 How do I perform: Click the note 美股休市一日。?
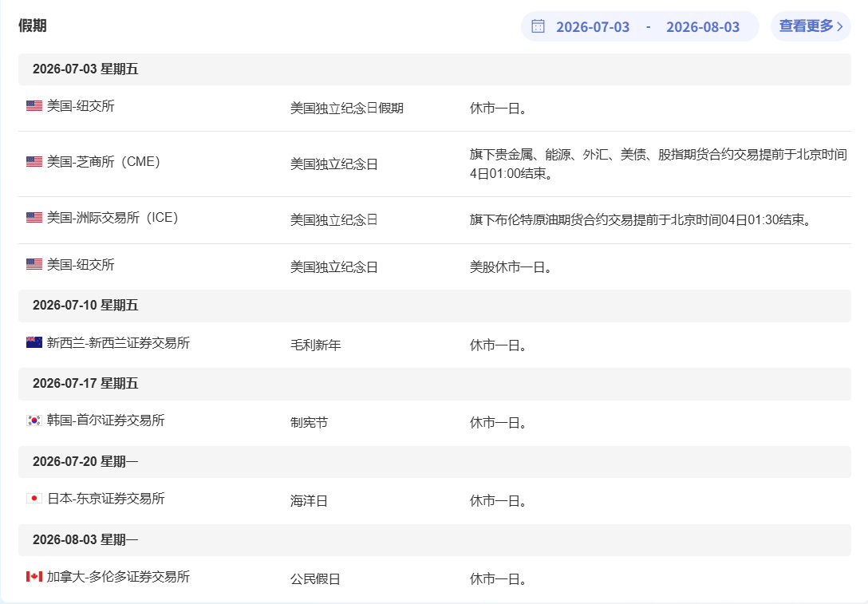pos(511,266)
